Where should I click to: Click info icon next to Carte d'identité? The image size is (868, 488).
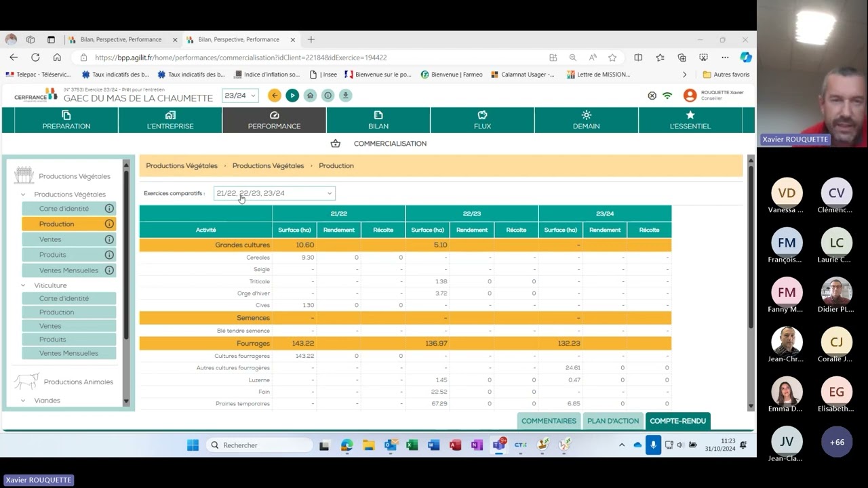[109, 209]
